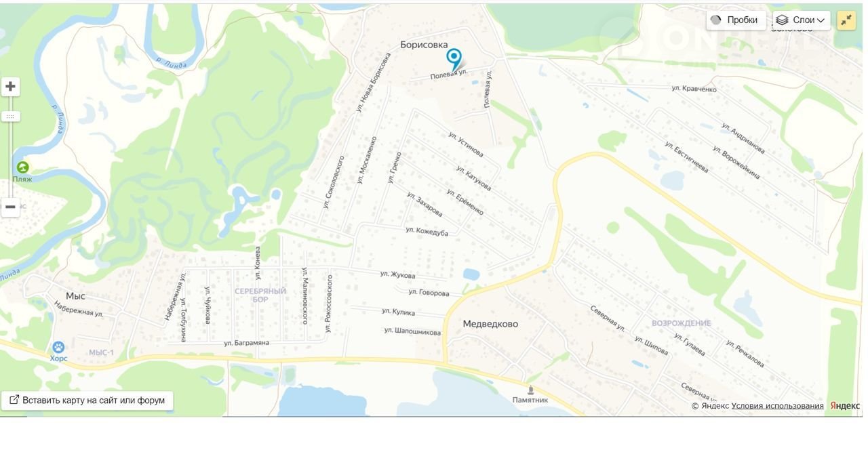868x454 pixels.
Task: Collapse the map using the fullscreen arrows icon
Action: pyautogui.click(x=846, y=20)
